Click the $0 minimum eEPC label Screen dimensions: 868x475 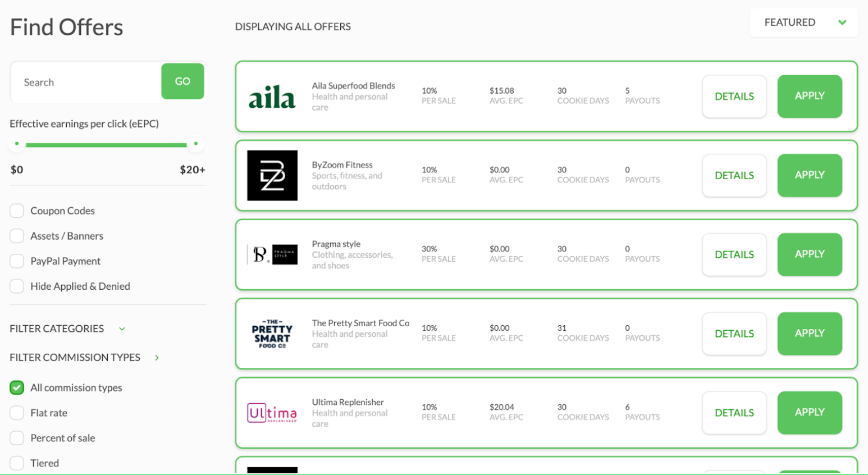[x=17, y=170]
